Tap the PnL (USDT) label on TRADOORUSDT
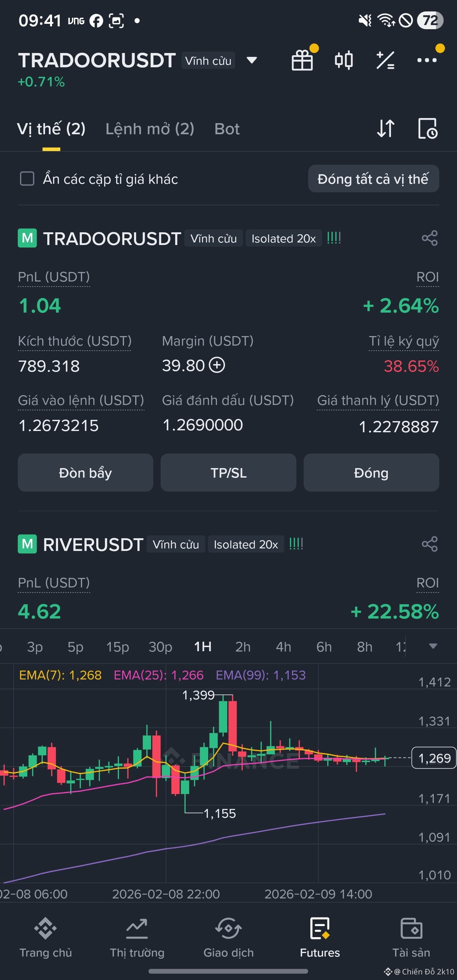This screenshot has height=980, width=457. coord(54,277)
